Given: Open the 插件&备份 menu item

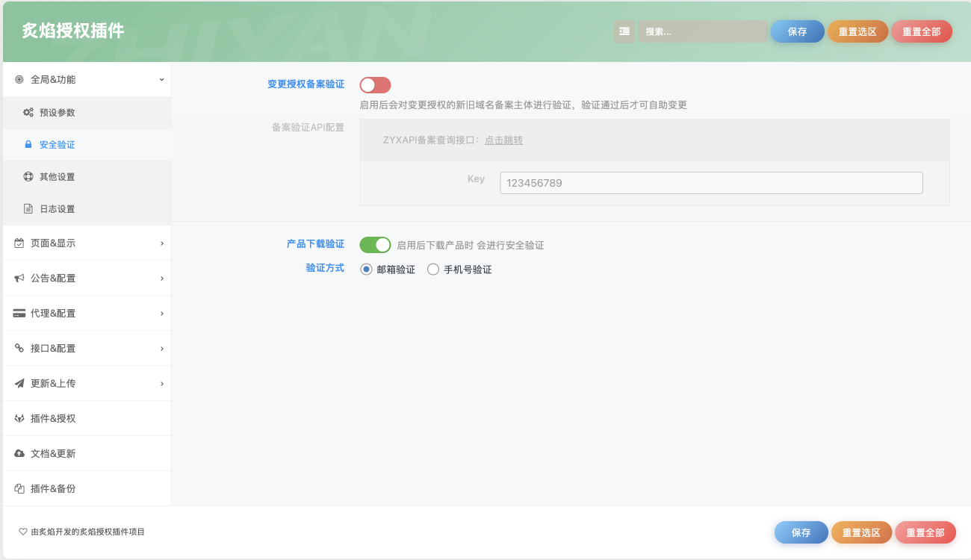Looking at the screenshot, I should (x=53, y=489).
